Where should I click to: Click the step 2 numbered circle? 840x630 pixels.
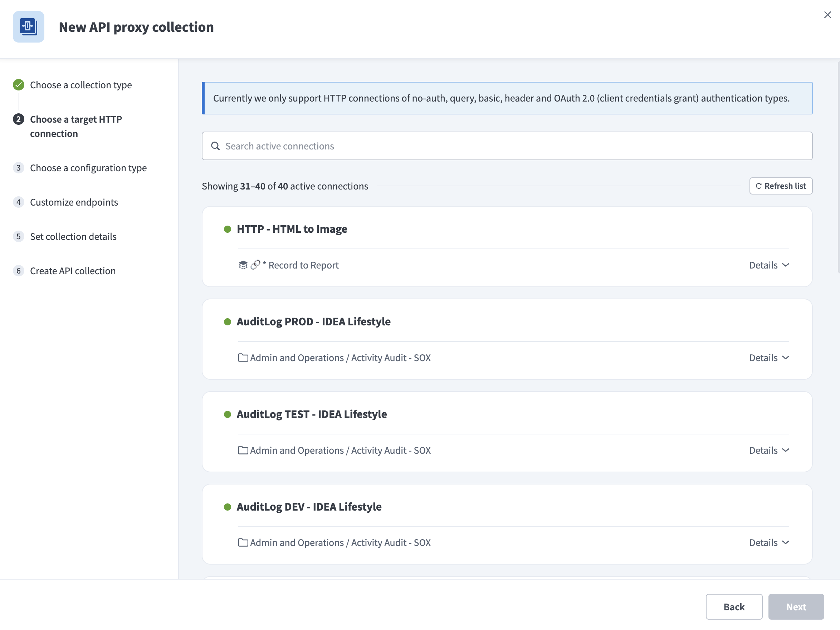(x=18, y=119)
